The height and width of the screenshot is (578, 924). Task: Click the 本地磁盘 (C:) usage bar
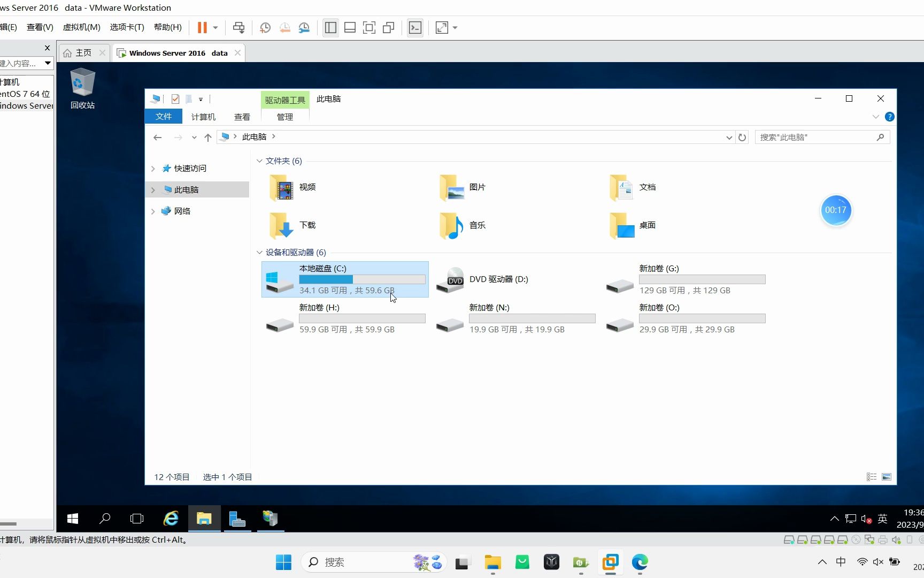(x=362, y=279)
